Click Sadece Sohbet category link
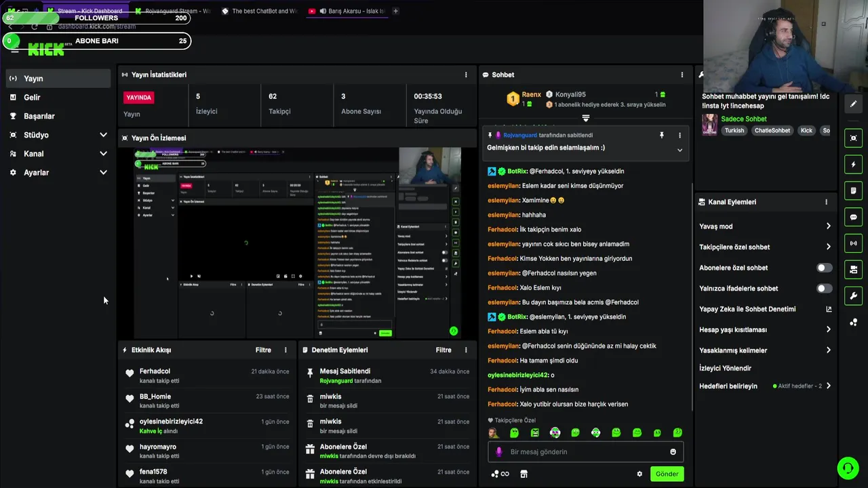This screenshot has width=868, height=488. [x=743, y=119]
